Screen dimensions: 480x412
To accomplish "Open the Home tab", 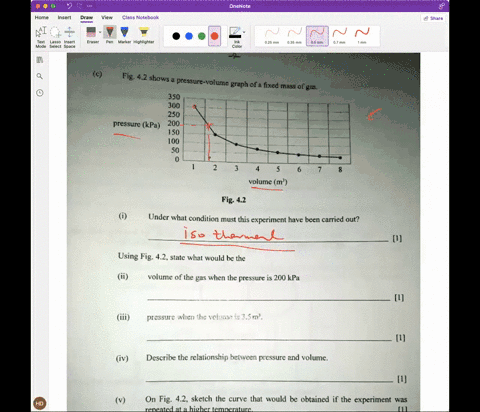I will click(x=42, y=17).
